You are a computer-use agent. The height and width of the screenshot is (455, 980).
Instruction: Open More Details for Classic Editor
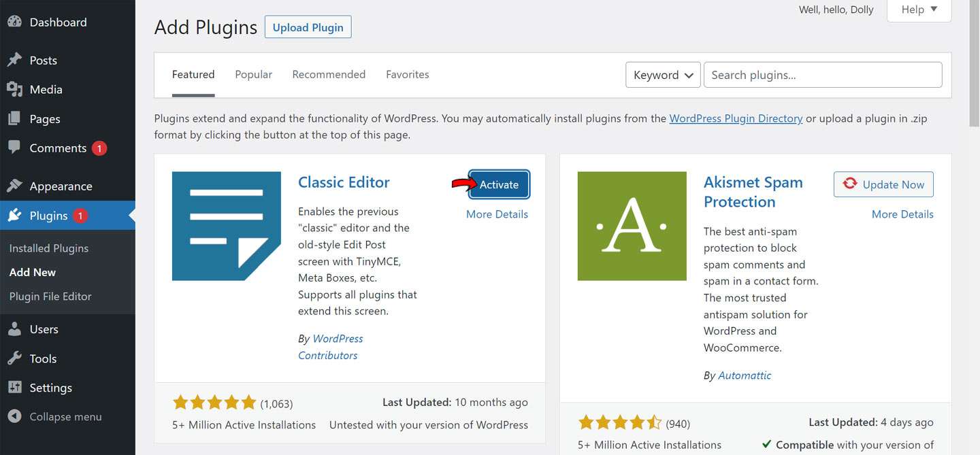[497, 214]
